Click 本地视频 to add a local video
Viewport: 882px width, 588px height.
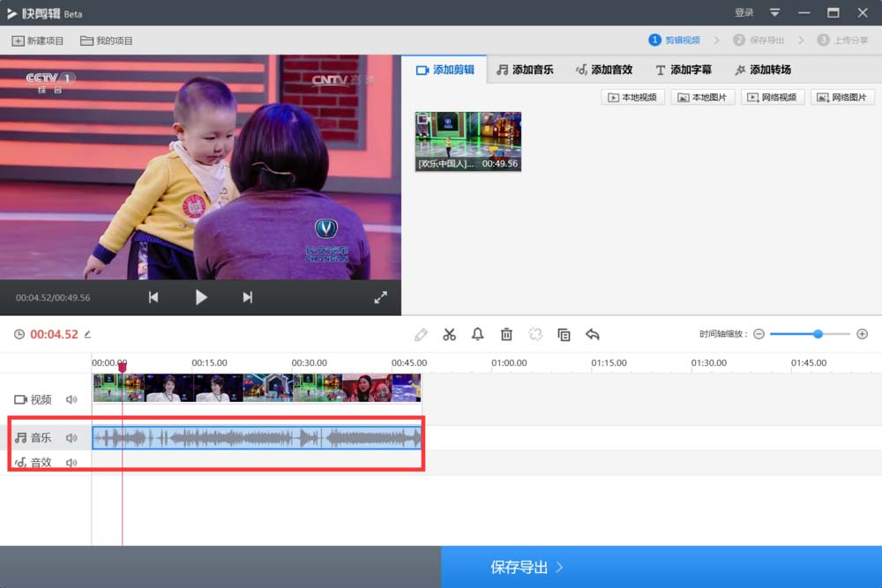[x=632, y=97]
